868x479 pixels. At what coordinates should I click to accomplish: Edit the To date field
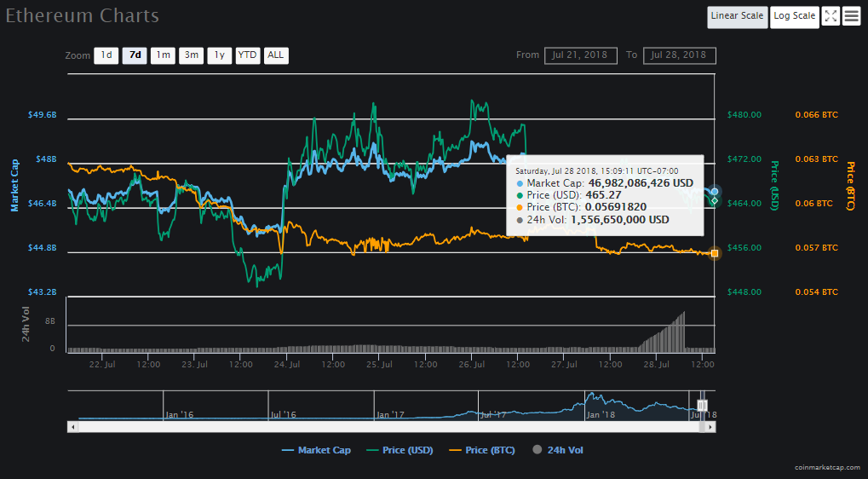pos(679,55)
